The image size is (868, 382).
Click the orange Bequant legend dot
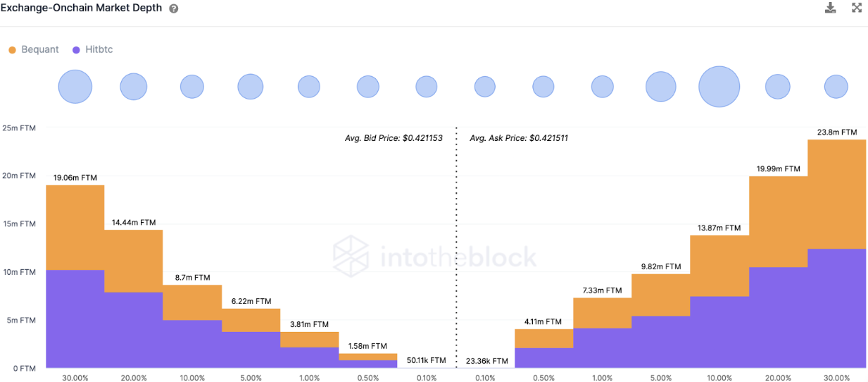12,49
